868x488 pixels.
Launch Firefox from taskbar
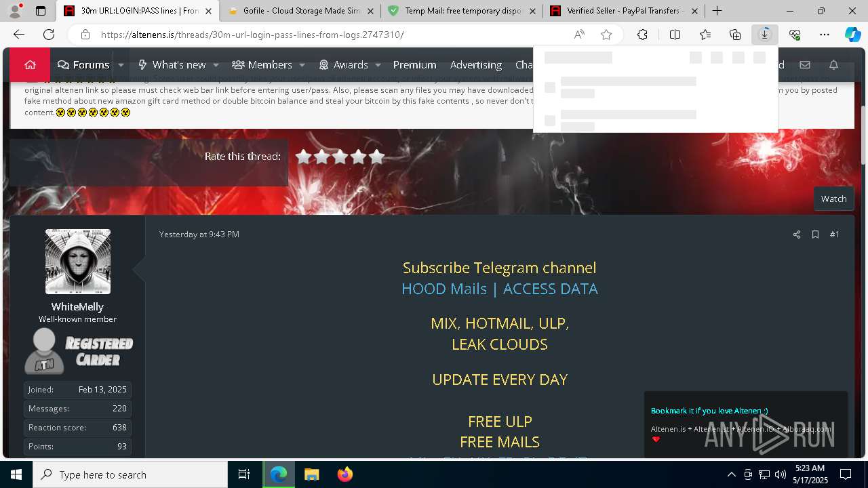tap(344, 474)
